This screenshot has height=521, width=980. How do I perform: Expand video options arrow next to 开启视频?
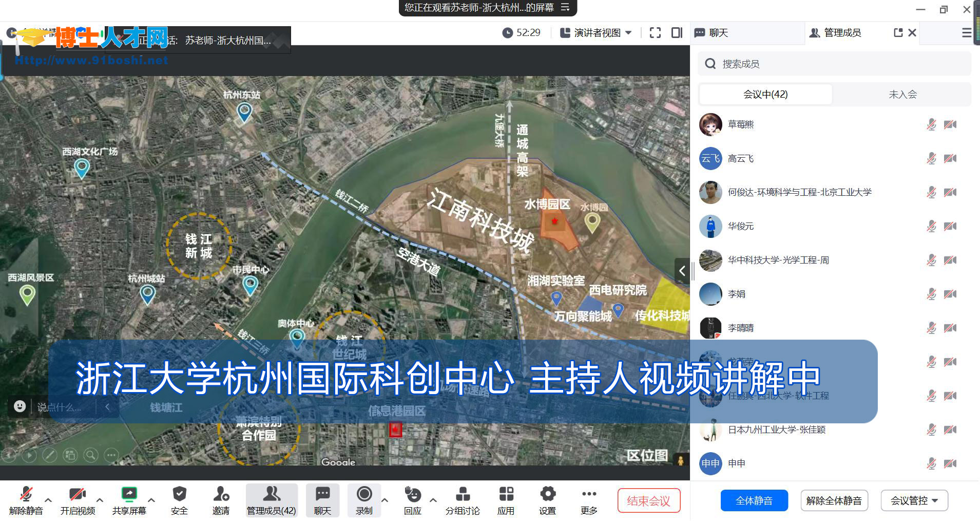tap(100, 499)
